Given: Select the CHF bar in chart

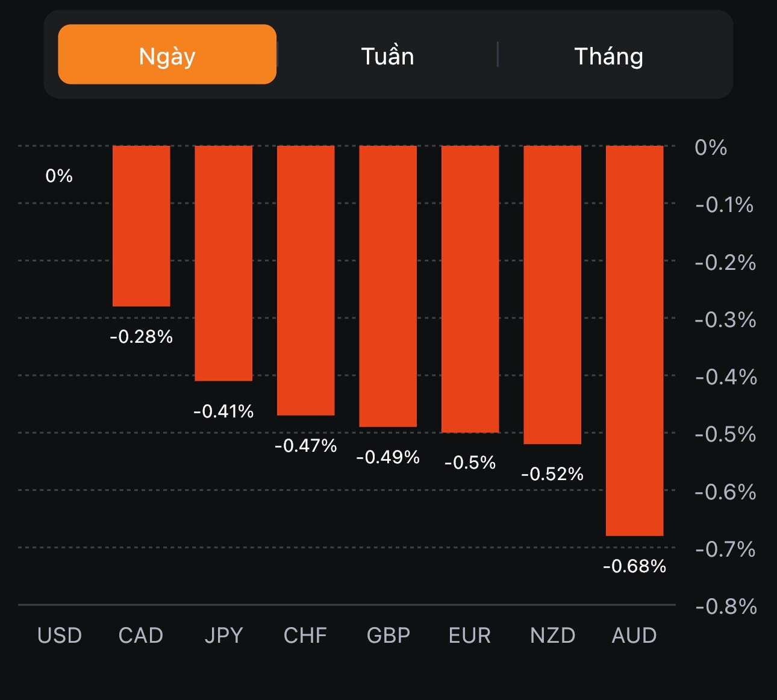Looking at the screenshot, I should pyautogui.click(x=305, y=280).
